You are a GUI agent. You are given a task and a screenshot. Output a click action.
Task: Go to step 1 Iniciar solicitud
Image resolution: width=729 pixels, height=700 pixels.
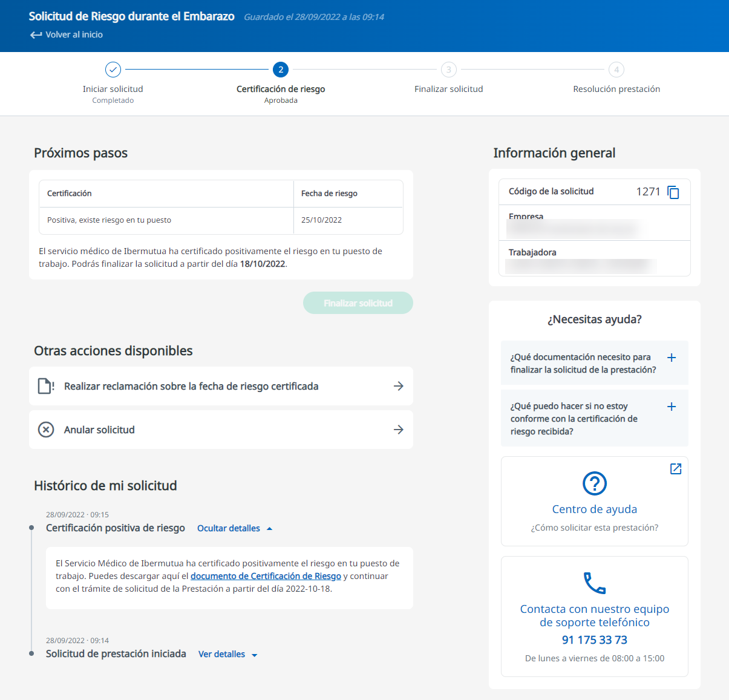click(113, 70)
